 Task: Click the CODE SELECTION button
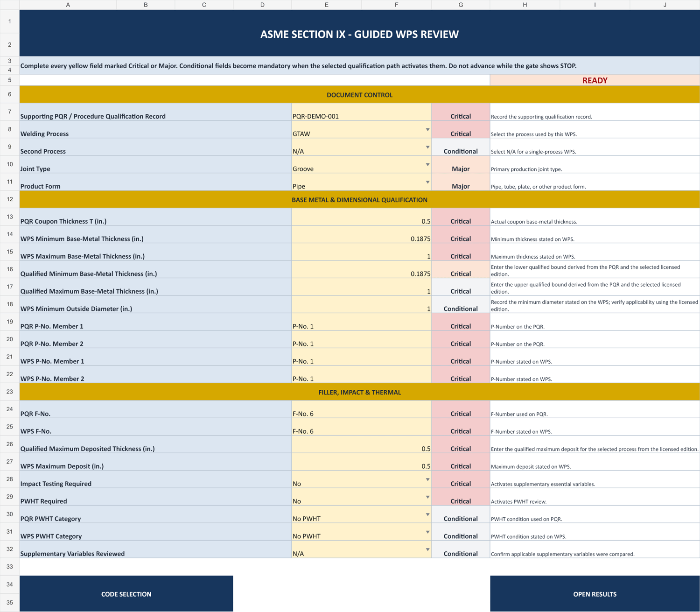click(126, 594)
